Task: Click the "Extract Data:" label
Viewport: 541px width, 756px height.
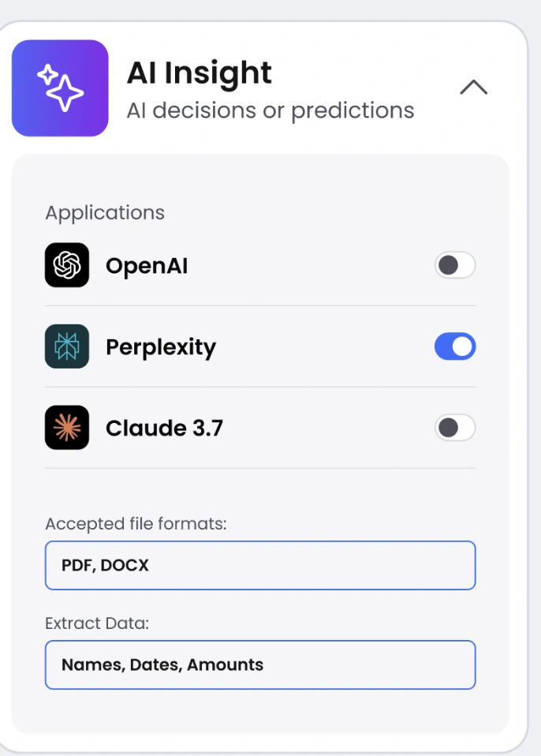Action: [97, 623]
